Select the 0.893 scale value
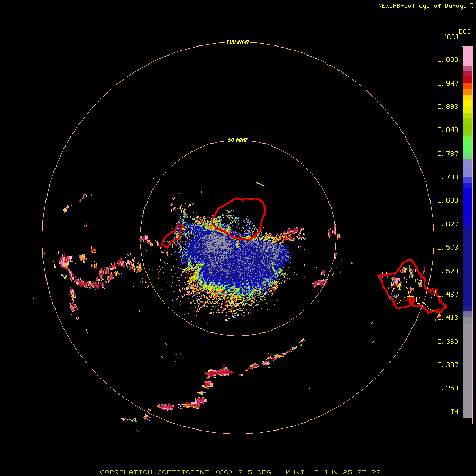This screenshot has height=476, width=476. [x=448, y=106]
